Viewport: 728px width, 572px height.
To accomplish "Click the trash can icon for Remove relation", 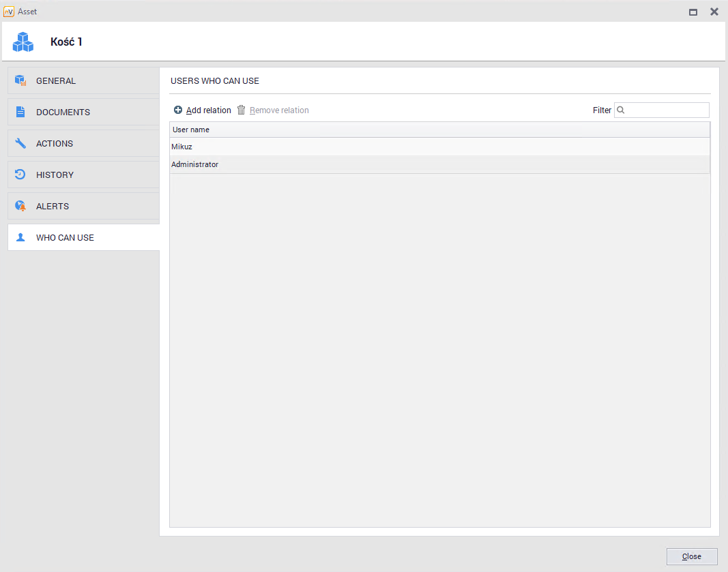I will point(241,110).
